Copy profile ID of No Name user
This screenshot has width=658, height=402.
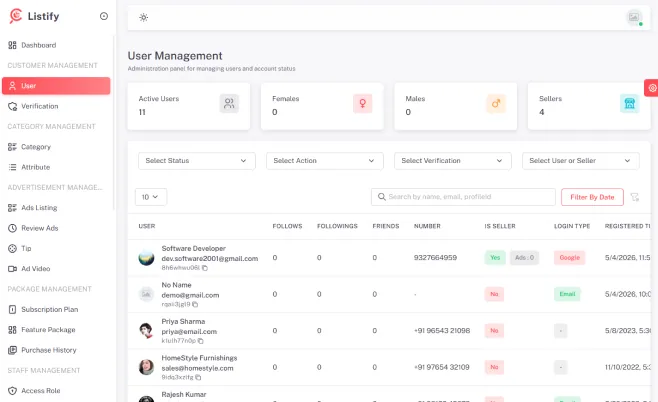point(195,304)
